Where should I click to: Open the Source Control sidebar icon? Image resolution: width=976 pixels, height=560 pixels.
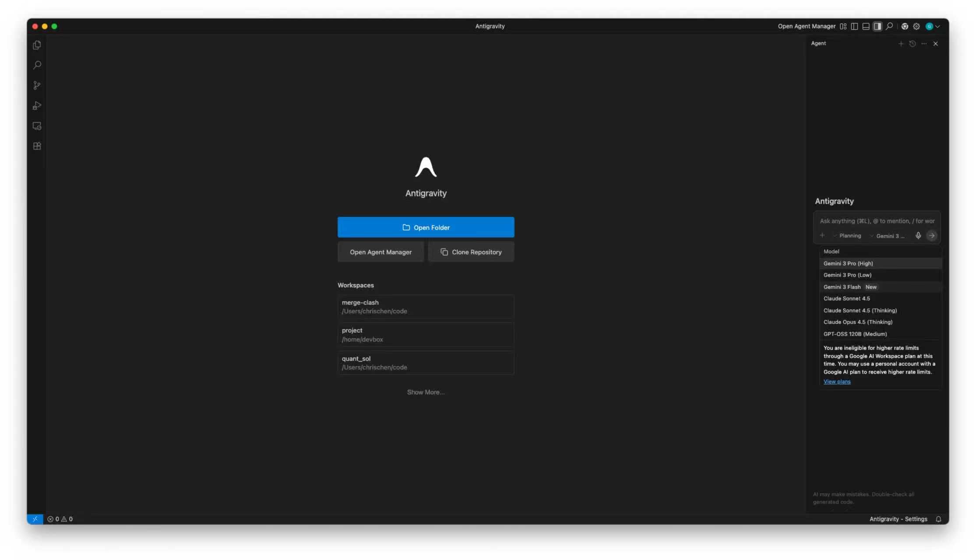(x=37, y=85)
